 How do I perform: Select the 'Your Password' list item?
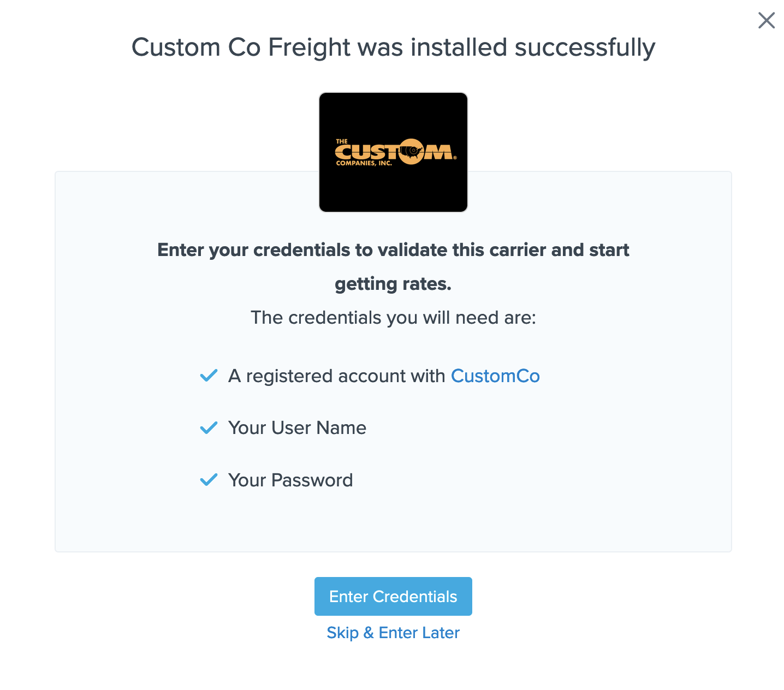(x=290, y=480)
